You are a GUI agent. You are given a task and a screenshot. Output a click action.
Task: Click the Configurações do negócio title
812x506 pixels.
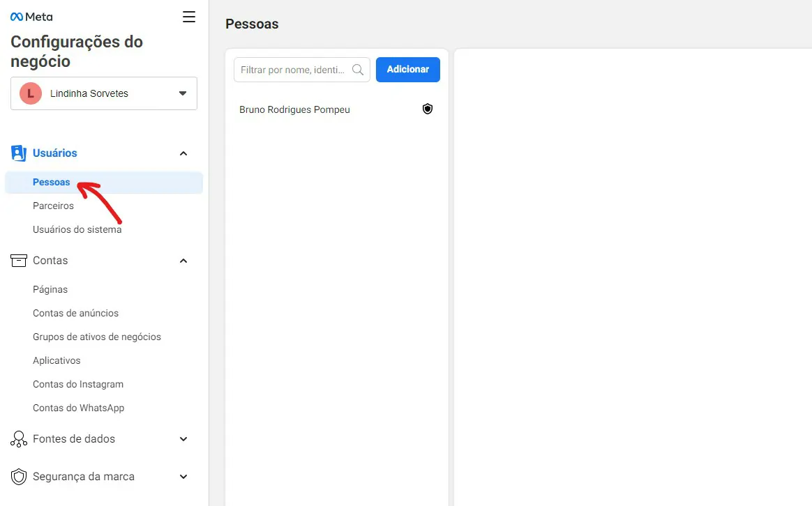[77, 51]
